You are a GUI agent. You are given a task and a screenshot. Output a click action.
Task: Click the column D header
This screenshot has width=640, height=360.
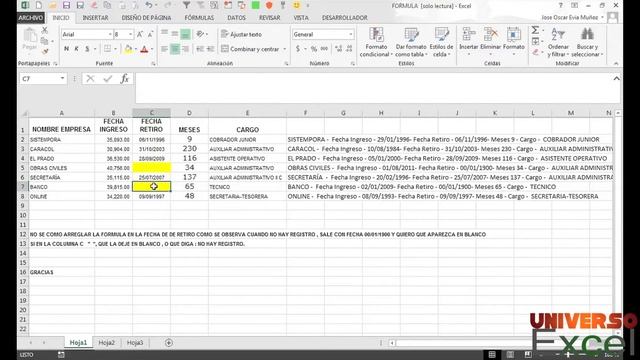tap(189, 113)
